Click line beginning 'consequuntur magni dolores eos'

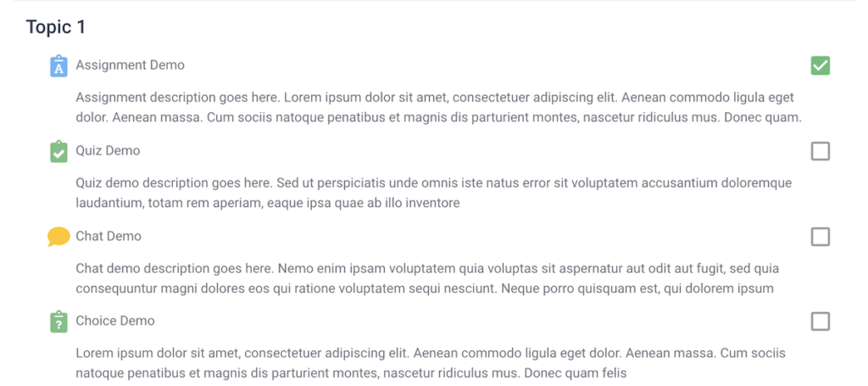click(x=425, y=288)
